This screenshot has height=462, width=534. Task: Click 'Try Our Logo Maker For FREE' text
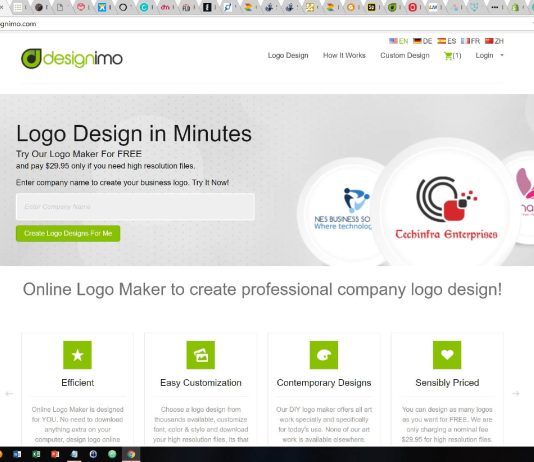[x=79, y=154]
